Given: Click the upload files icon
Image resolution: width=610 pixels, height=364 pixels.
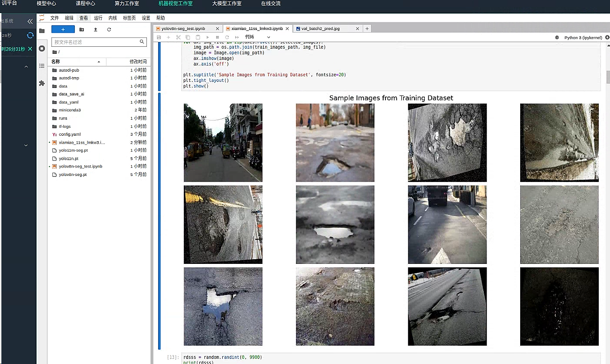Looking at the screenshot, I should pyautogui.click(x=95, y=29).
